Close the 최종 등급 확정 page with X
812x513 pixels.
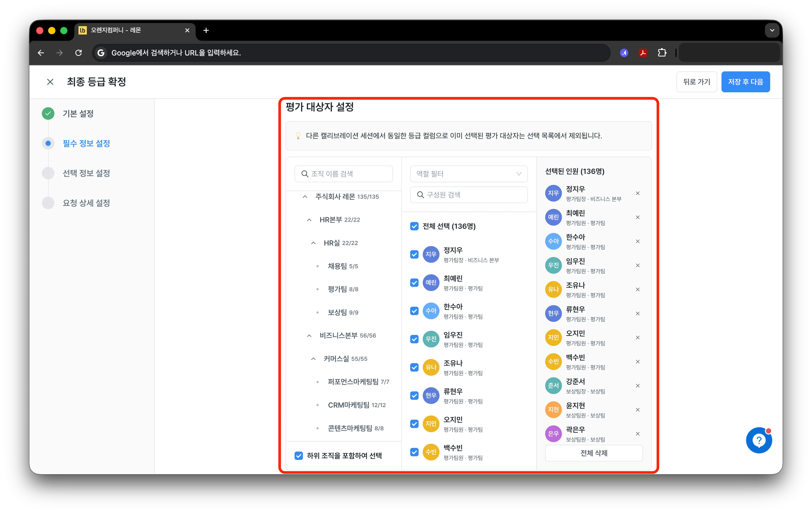tap(50, 82)
